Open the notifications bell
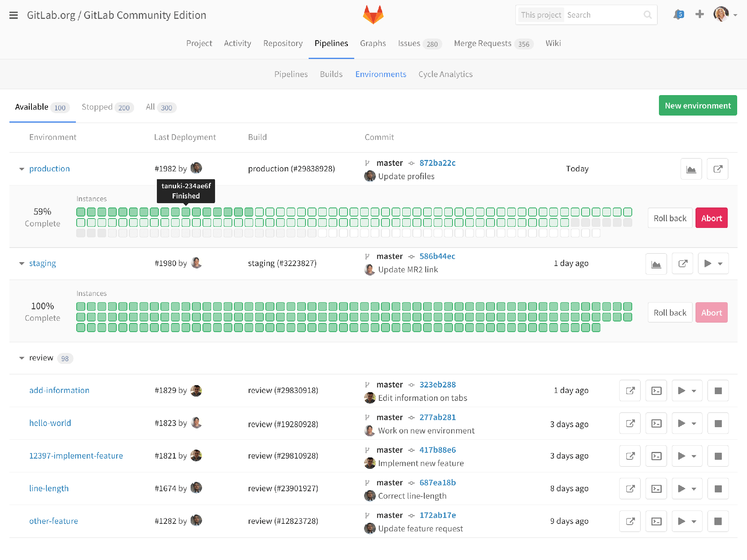Image resolution: width=747 pixels, height=560 pixels. pos(678,14)
